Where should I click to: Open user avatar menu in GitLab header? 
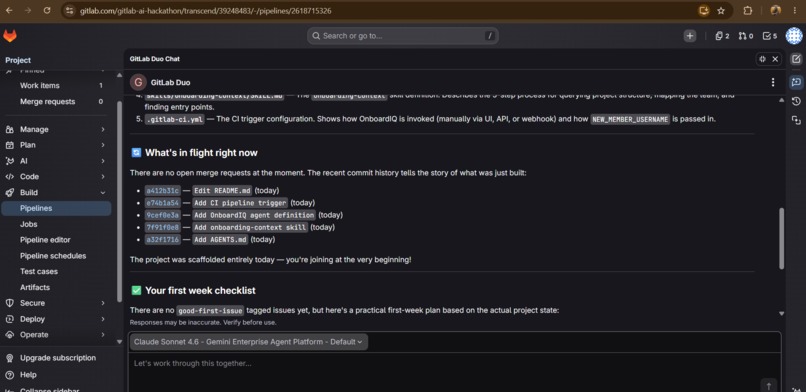click(x=794, y=35)
